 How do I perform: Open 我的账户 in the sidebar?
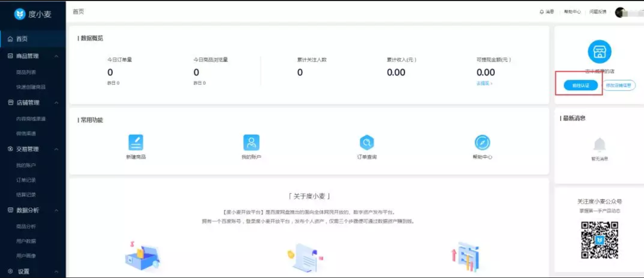click(x=26, y=165)
